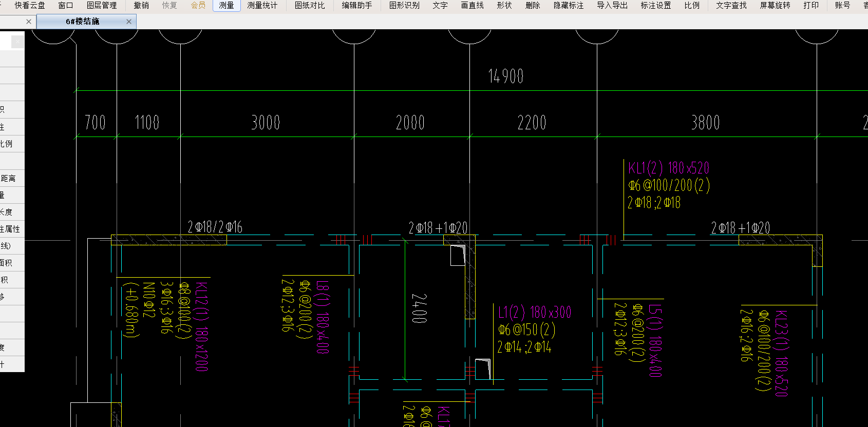
Task: Click the vertical 2400 dimension text
Action: coord(419,308)
